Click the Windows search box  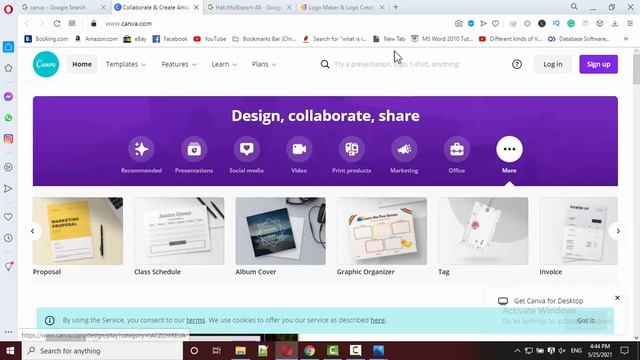pyautogui.click(x=102, y=351)
